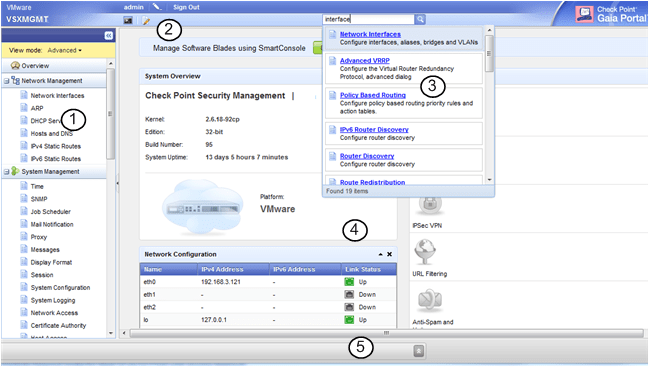
Task: Expand the bottom status bar arrow button
Action: point(418,351)
